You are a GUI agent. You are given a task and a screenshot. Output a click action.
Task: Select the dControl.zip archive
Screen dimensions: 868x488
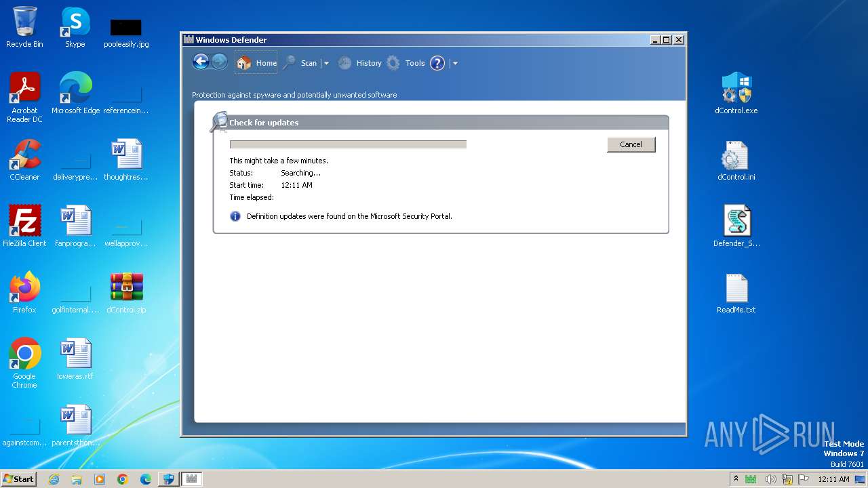(x=126, y=293)
